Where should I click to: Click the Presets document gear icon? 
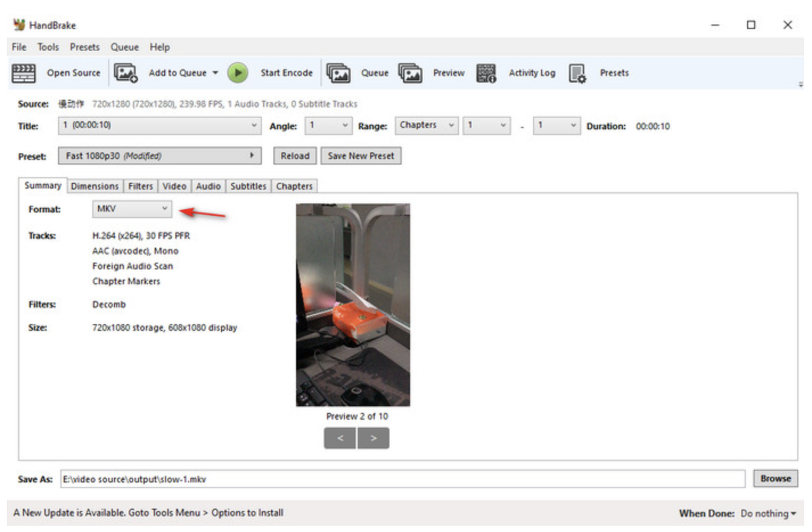(x=577, y=73)
